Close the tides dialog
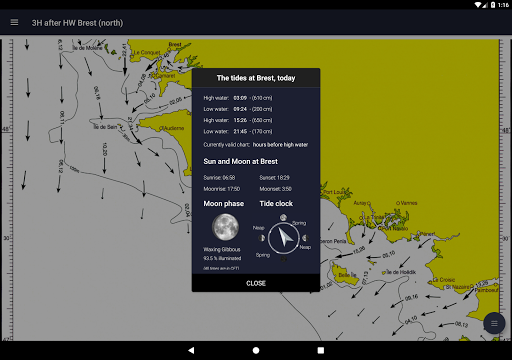The height and width of the screenshot is (360, 512). [256, 283]
